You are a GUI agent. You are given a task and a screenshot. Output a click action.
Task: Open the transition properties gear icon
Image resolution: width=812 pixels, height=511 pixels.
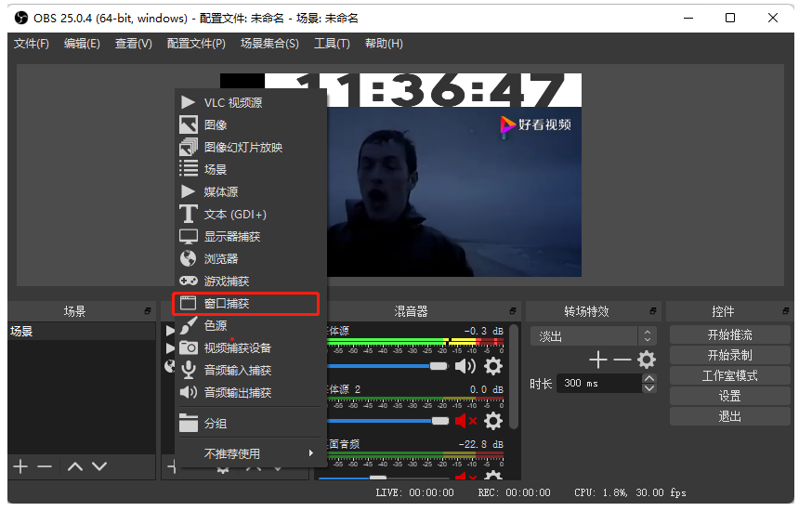coord(647,360)
